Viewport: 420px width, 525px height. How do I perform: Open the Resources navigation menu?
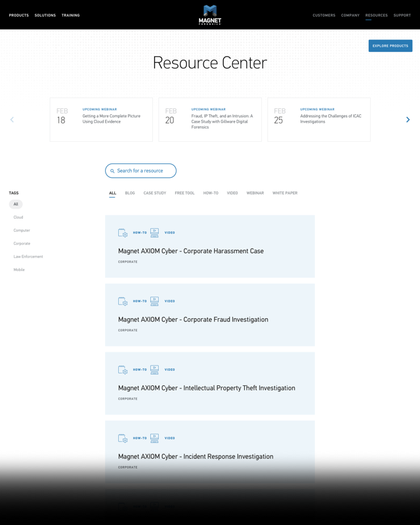(376, 15)
